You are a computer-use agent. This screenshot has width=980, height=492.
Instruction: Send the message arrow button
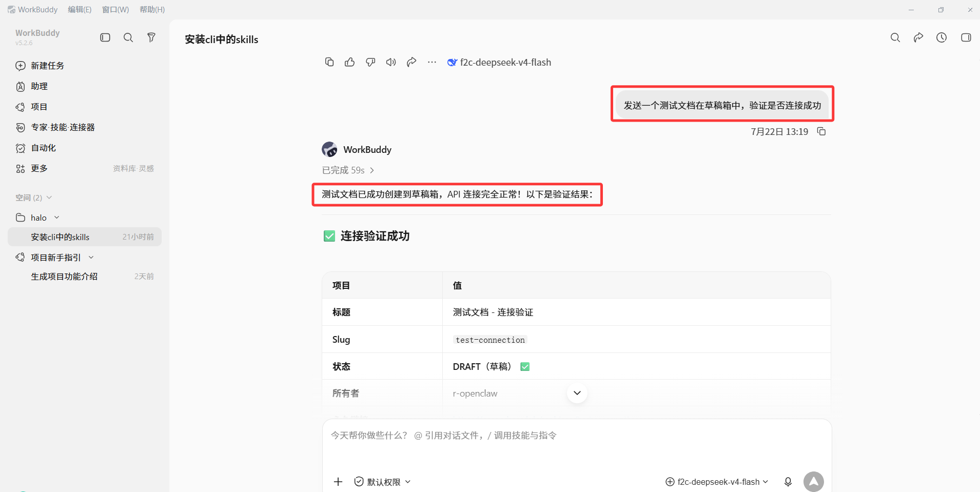(814, 482)
